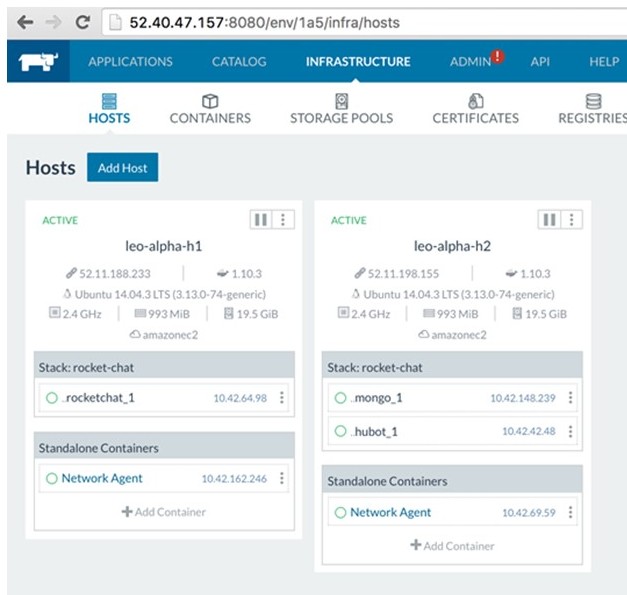
Task: Open the Certificates icon
Action: [x=476, y=101]
